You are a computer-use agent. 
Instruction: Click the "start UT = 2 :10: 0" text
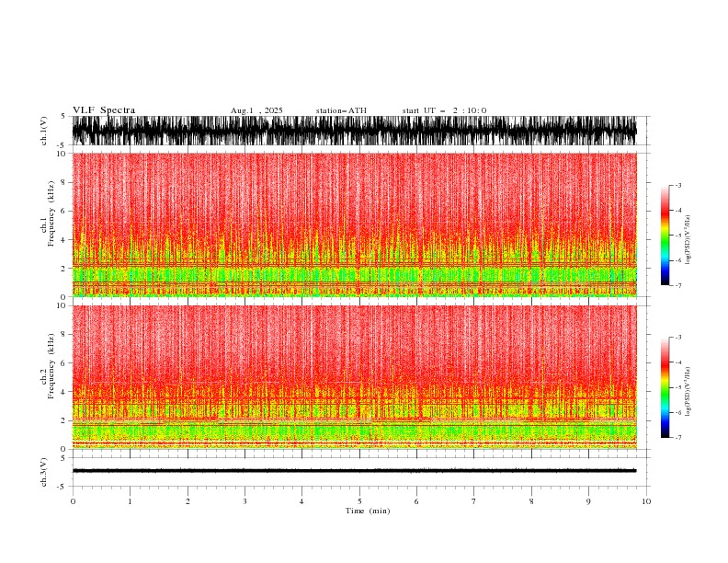coord(444,110)
